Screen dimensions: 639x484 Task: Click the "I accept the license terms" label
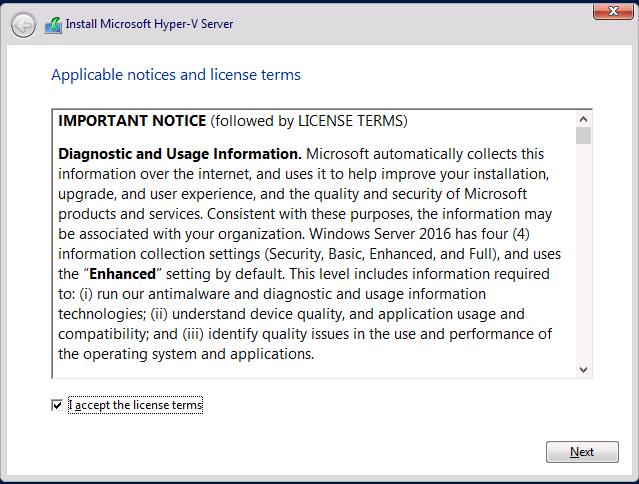(x=135, y=405)
